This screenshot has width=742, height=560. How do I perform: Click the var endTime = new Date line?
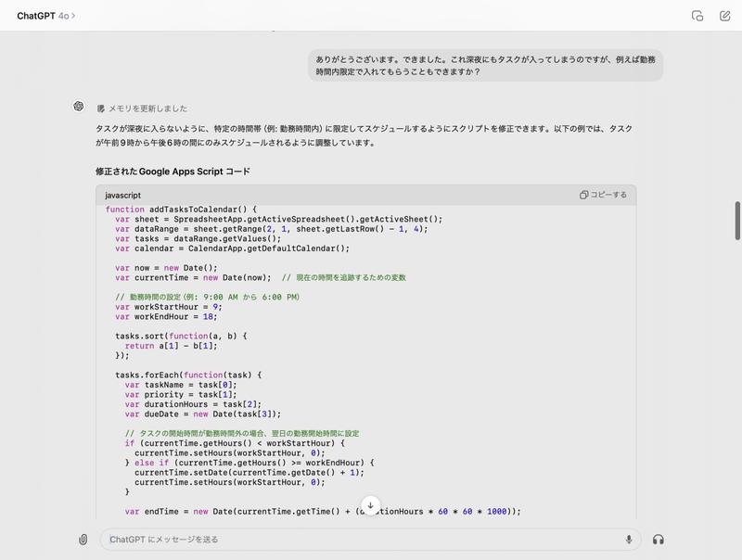pyautogui.click(x=323, y=511)
